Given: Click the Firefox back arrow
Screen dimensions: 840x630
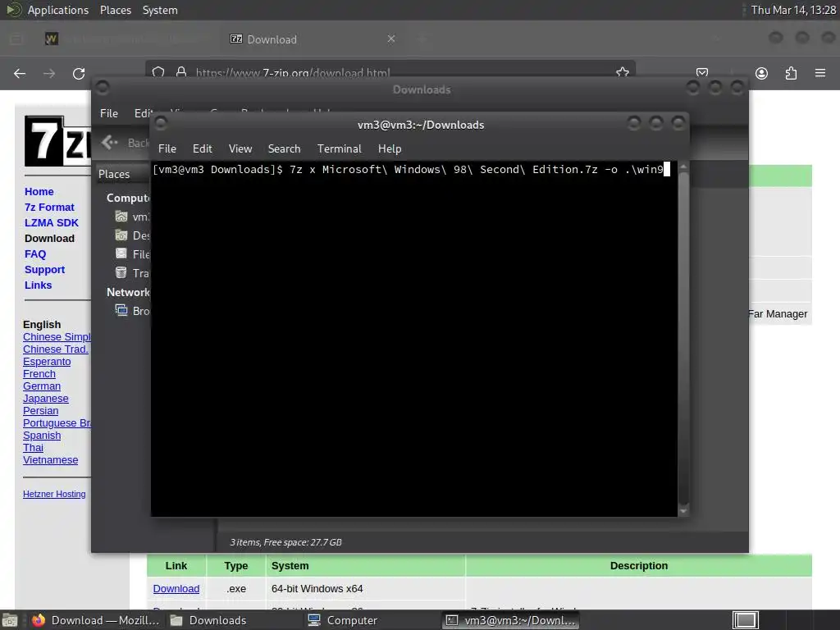Looking at the screenshot, I should [x=20, y=73].
